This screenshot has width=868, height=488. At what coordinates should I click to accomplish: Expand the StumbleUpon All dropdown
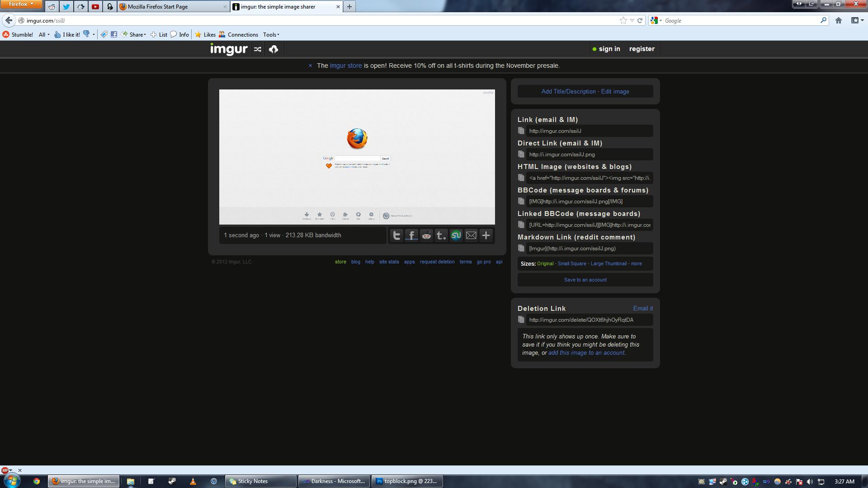(44, 35)
